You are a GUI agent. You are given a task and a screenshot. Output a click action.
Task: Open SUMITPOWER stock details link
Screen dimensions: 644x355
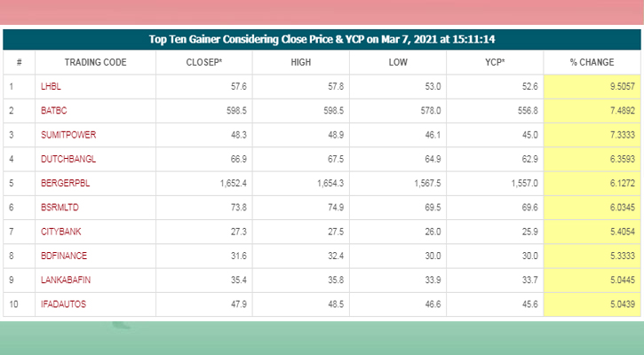(x=68, y=135)
